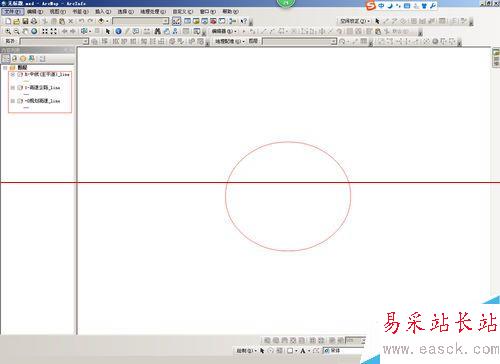This screenshot has height=364, width=500.
Task: Toggle visibility of first _line layer
Action: (20, 75)
